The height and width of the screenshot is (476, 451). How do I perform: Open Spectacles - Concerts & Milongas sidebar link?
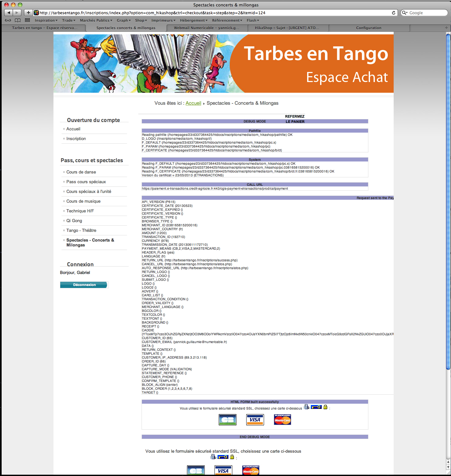[90, 243]
